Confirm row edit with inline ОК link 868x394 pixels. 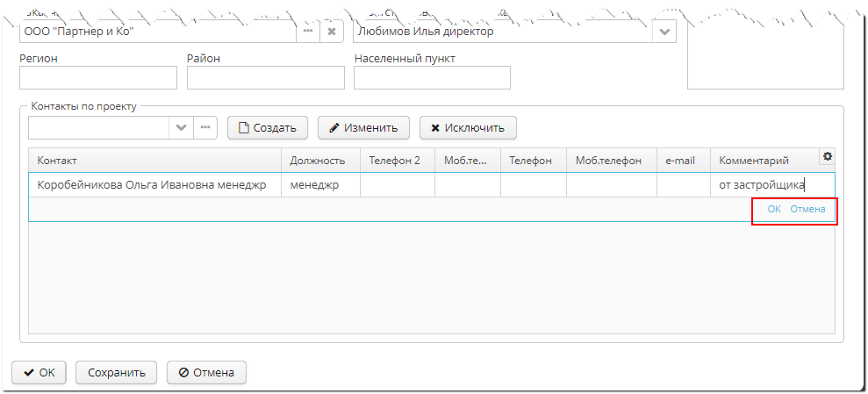(x=773, y=209)
